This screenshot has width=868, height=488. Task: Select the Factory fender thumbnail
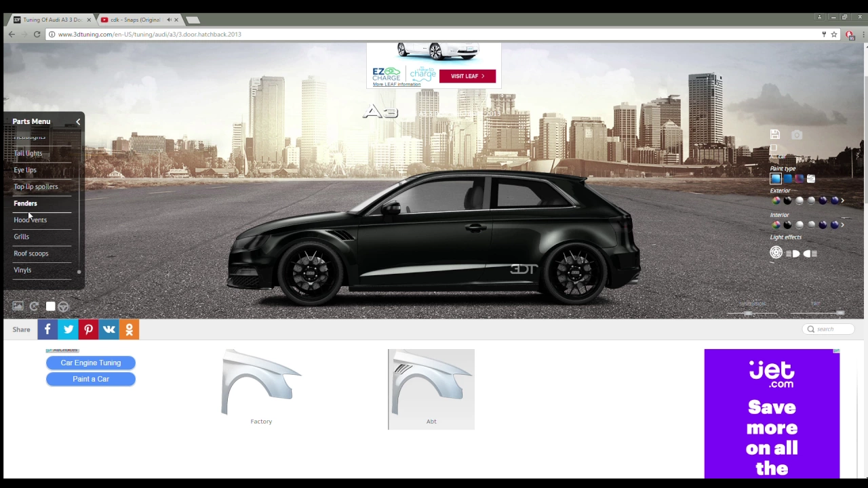(261, 388)
